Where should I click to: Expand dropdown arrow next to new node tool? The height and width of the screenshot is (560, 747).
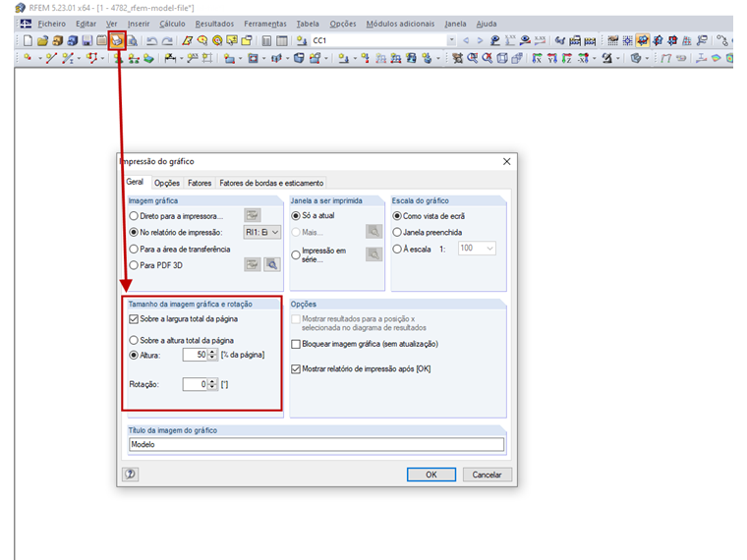tap(40, 58)
